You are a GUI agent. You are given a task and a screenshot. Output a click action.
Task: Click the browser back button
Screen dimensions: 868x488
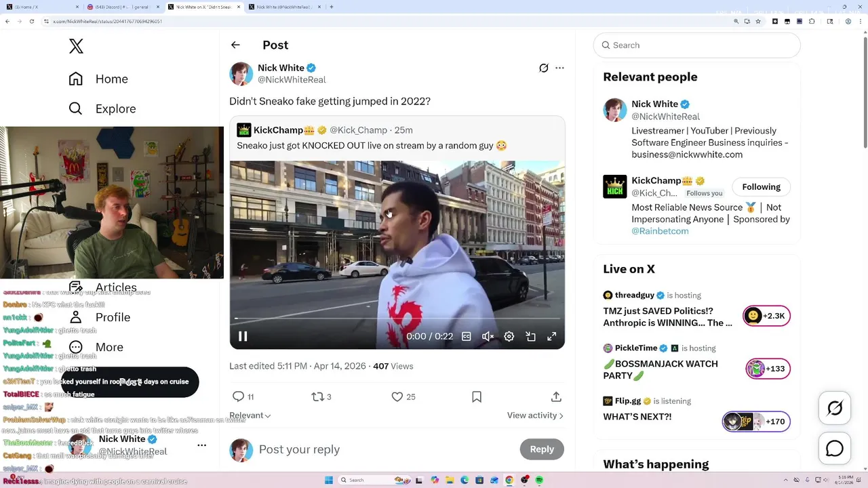tap(7, 21)
